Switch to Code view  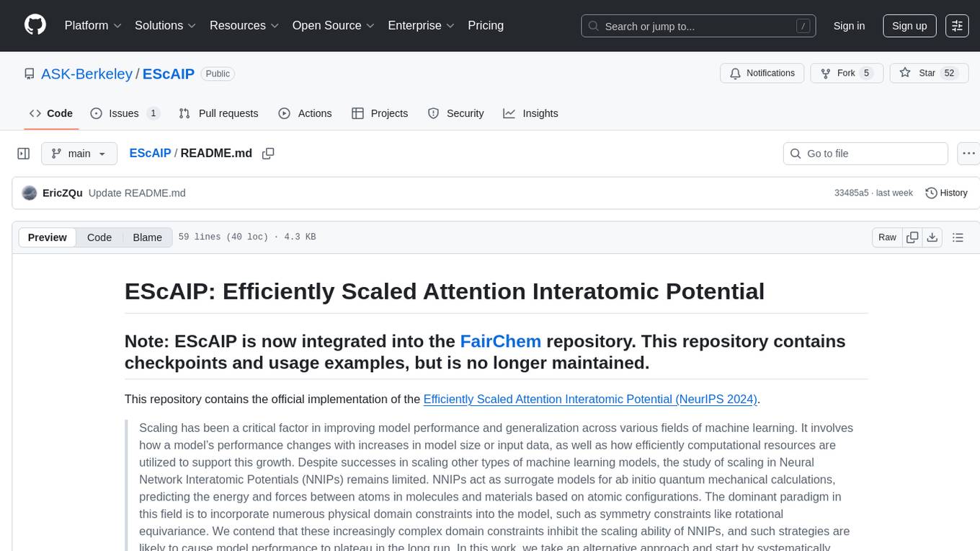coord(99,237)
